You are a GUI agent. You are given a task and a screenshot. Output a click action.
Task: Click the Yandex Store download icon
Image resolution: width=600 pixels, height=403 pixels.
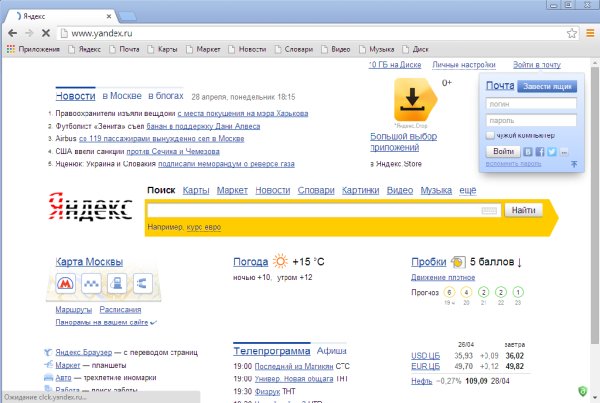[415, 100]
